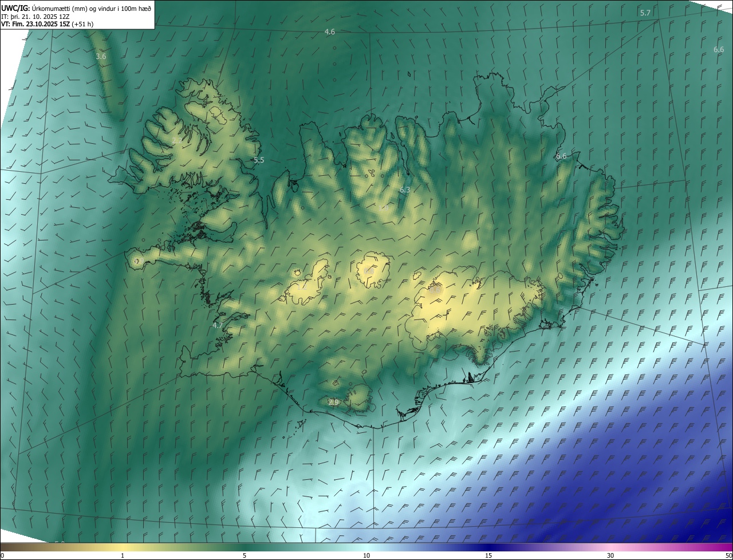Click the color scale label "30"
The width and height of the screenshot is (733, 560).
610,555
